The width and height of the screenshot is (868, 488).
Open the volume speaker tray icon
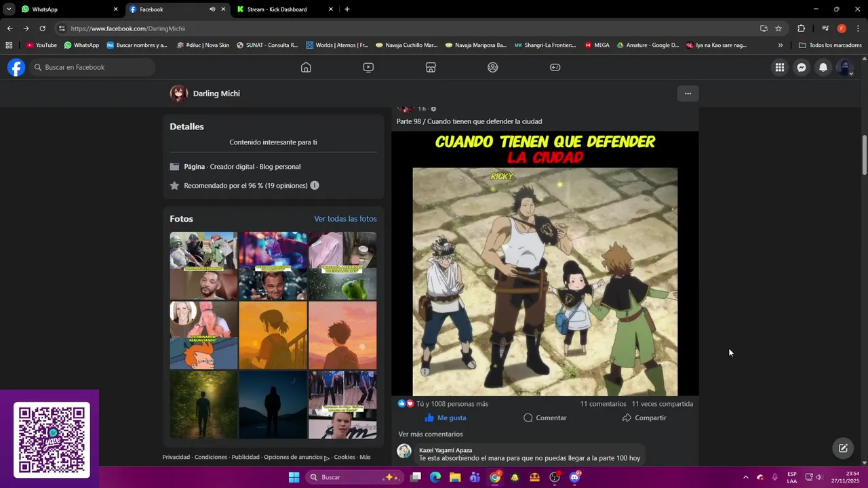coord(819,477)
